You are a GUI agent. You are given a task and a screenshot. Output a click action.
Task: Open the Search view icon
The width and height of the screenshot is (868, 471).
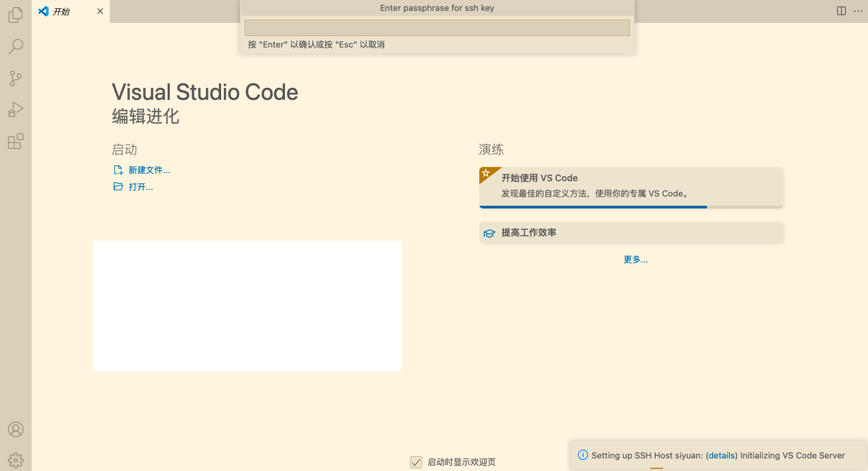(x=16, y=46)
